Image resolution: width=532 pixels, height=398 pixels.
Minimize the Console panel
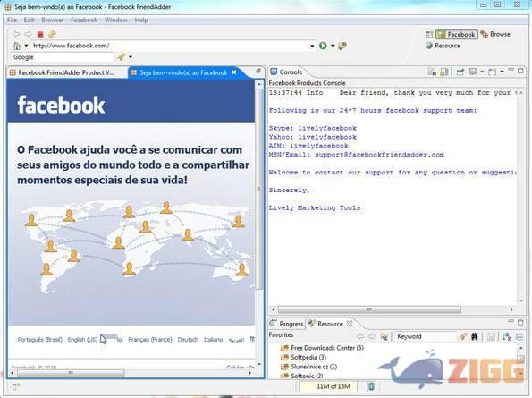click(x=511, y=70)
